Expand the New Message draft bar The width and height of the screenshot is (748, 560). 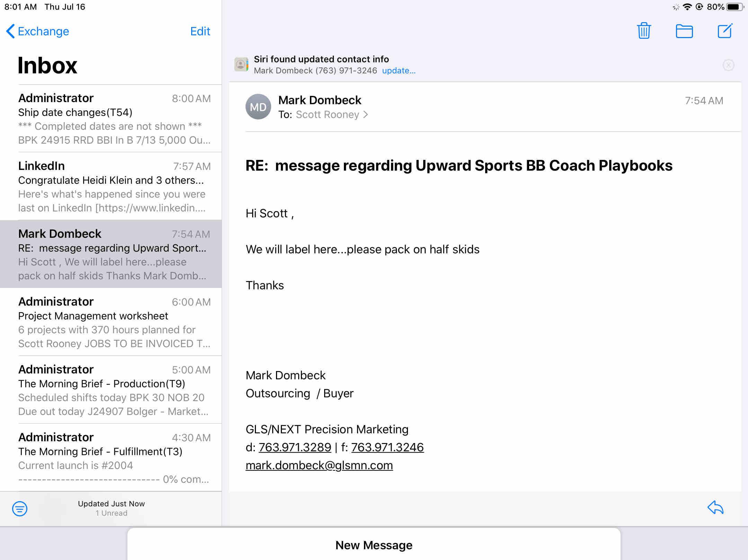(x=374, y=545)
